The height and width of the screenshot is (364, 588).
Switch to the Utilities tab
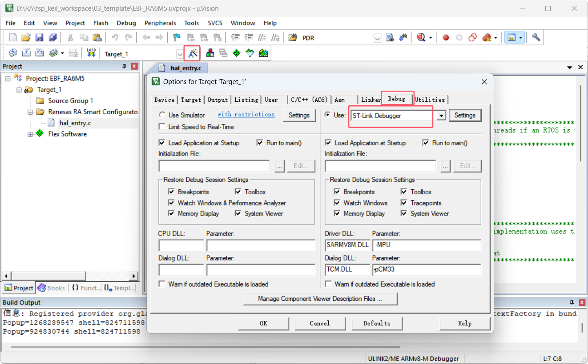[430, 100]
